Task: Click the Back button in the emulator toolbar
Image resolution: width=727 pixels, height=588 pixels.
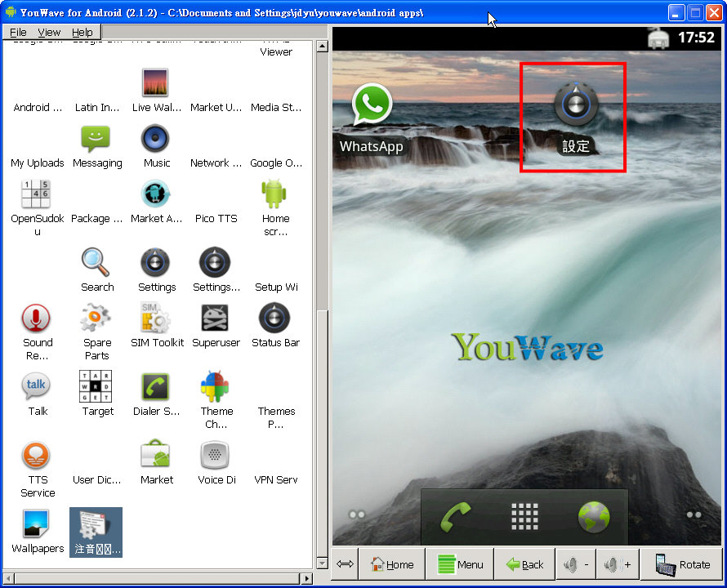Action: (x=524, y=564)
